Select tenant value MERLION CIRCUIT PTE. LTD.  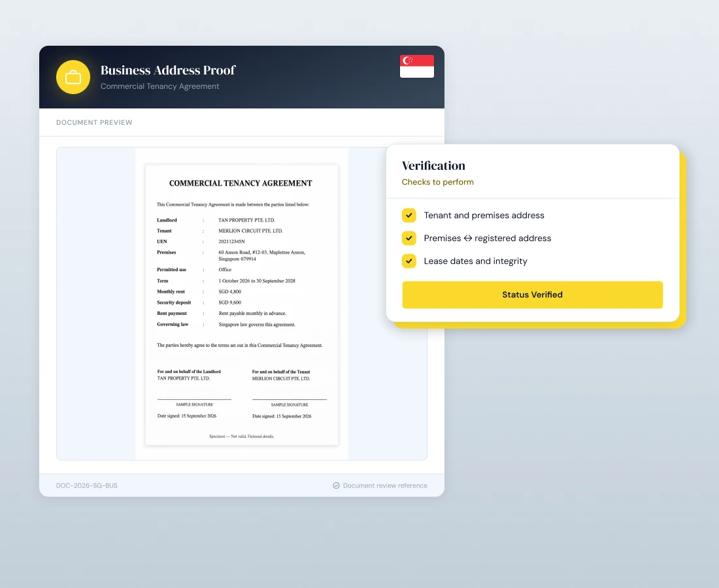tap(251, 231)
